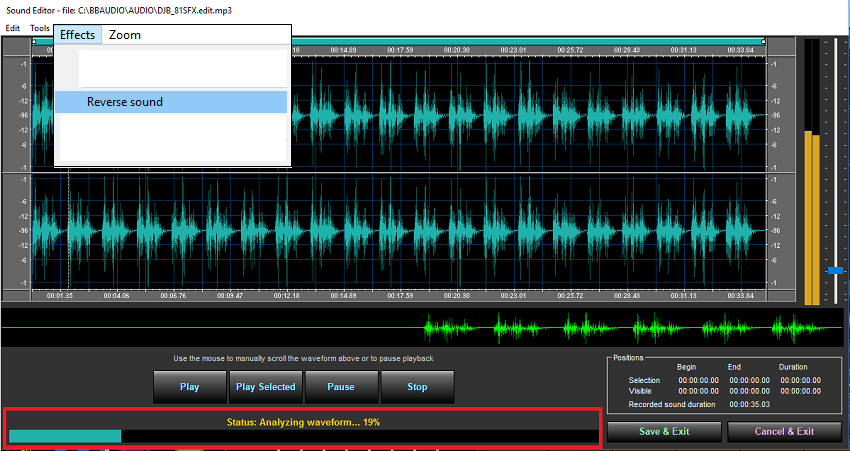Click bottom ruler marker 00:04.06
Screen dimensions: 850x451
pyautogui.click(x=117, y=296)
